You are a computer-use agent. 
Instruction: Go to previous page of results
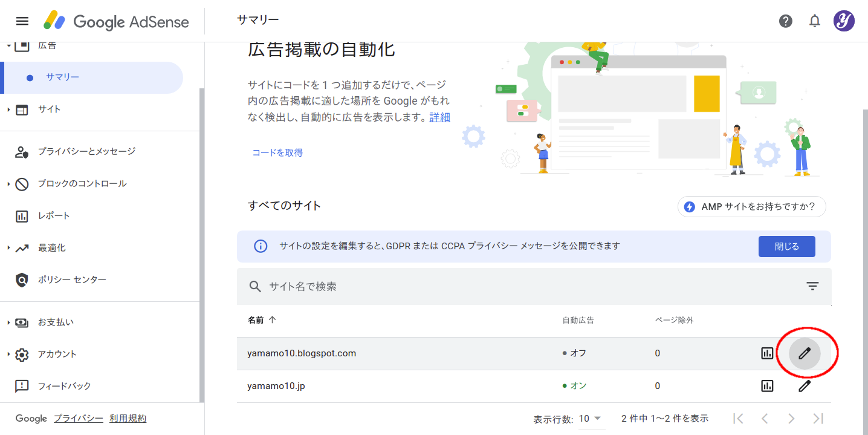coord(765,418)
